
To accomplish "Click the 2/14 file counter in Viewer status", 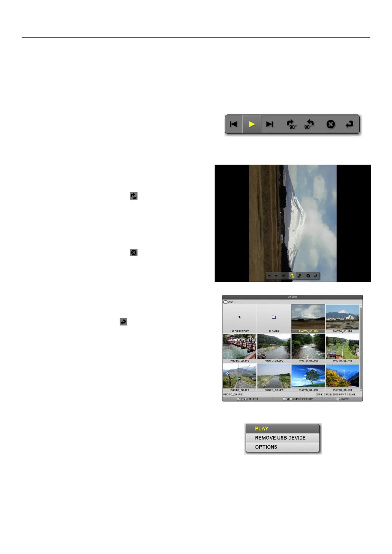I will click(x=319, y=395).
